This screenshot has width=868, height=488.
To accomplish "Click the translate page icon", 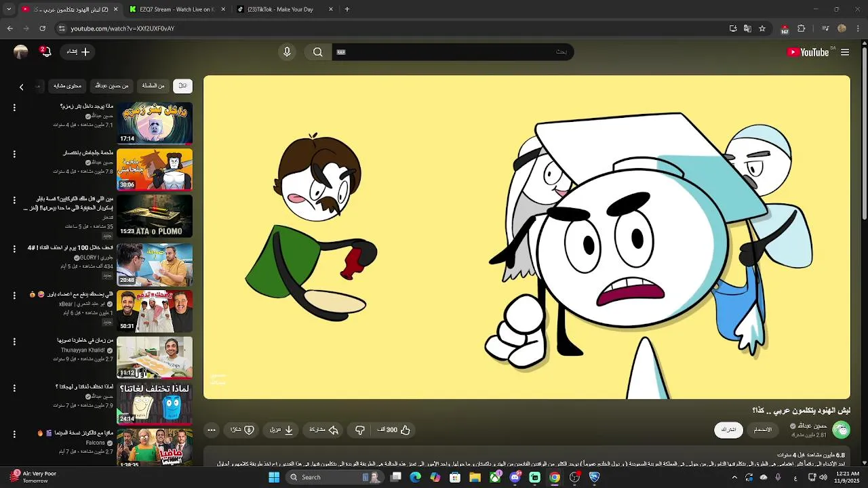I will click(x=747, y=28).
